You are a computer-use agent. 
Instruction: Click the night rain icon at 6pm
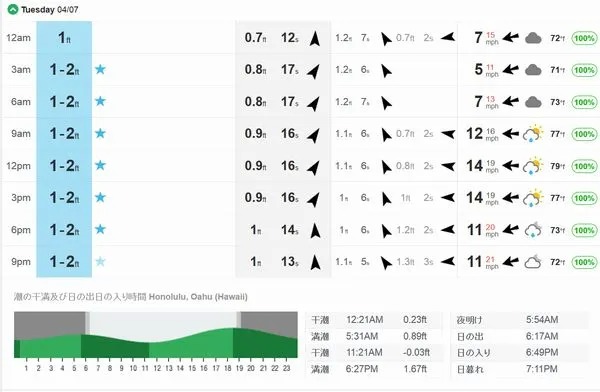coord(533,230)
